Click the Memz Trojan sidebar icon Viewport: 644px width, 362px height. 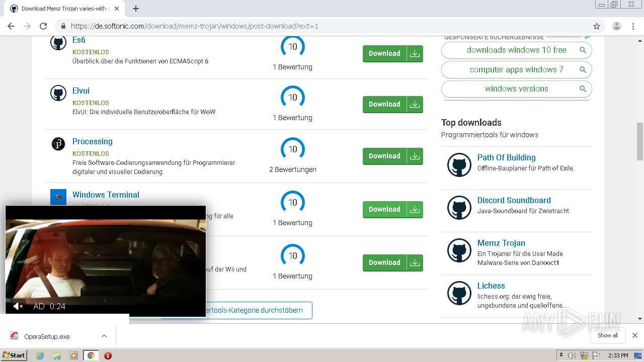click(x=459, y=250)
